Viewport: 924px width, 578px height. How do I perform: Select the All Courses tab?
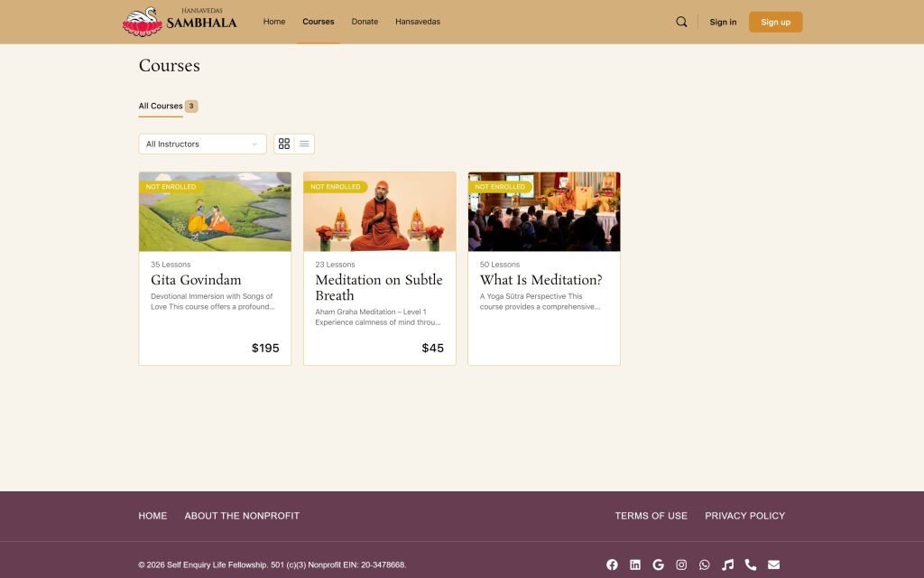click(x=161, y=107)
